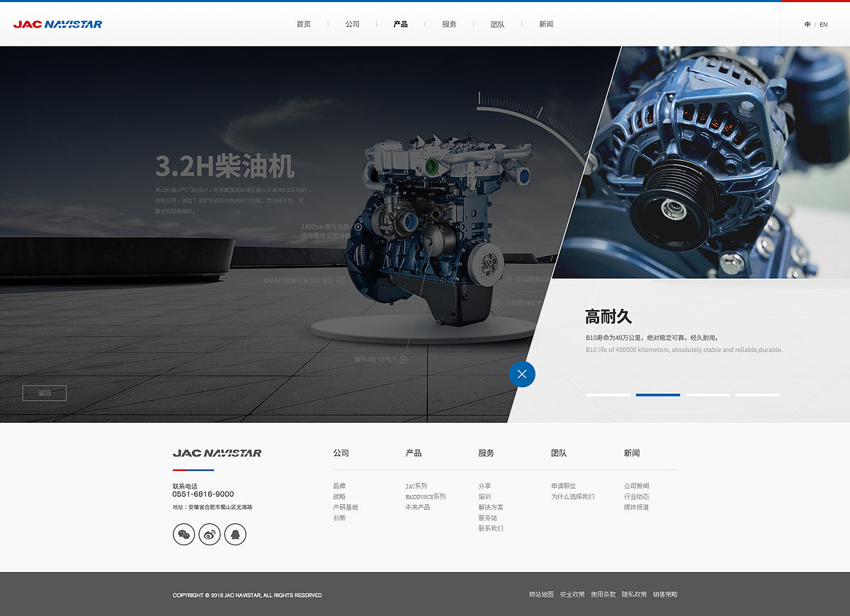
Task: Click the copyright 2015 JAC NAVISTAR text
Action: point(247,595)
